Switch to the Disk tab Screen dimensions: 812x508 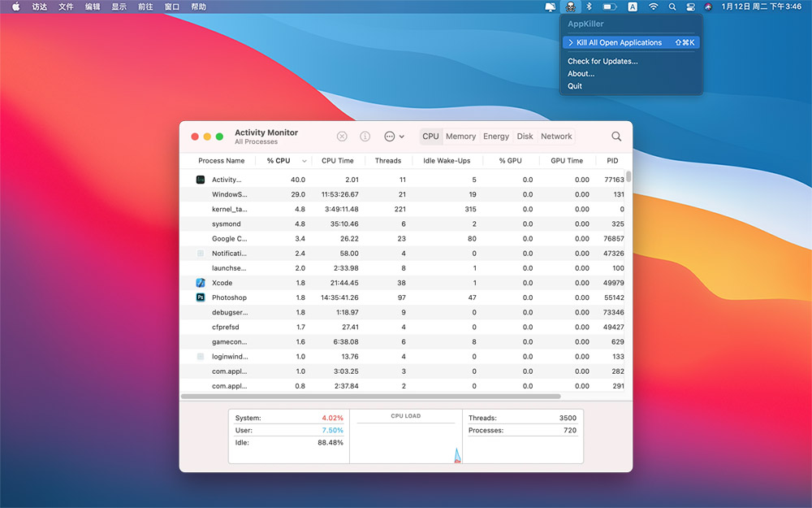525,137
